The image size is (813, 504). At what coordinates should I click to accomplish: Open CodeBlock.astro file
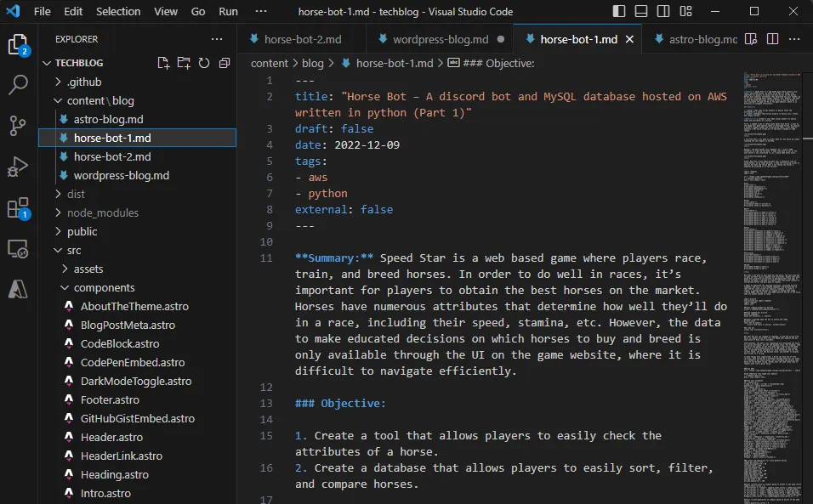pyautogui.click(x=138, y=343)
